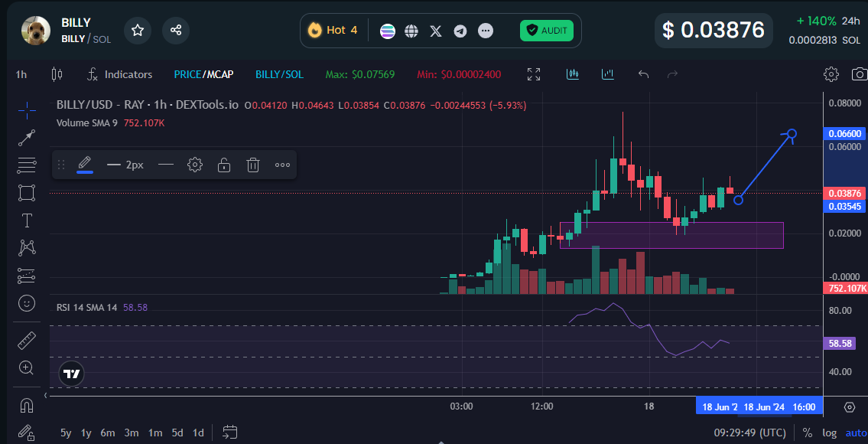Image resolution: width=868 pixels, height=444 pixels.
Task: Open the X (Twitter) social link
Action: 436,31
